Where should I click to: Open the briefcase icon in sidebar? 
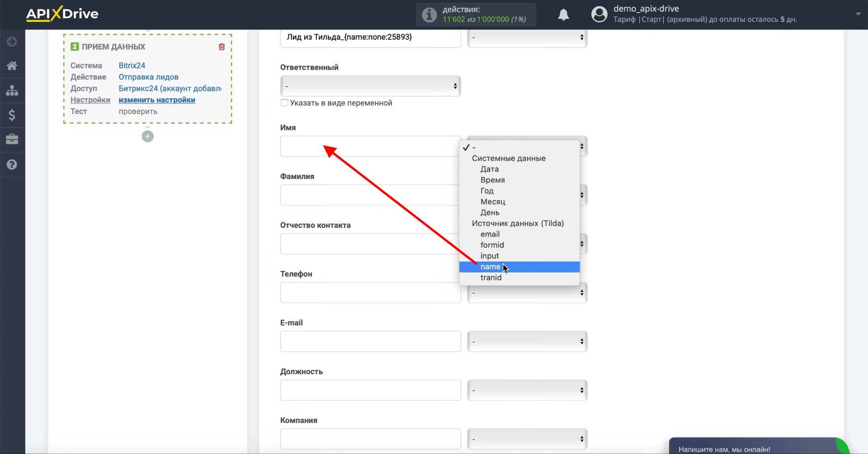coord(12,139)
